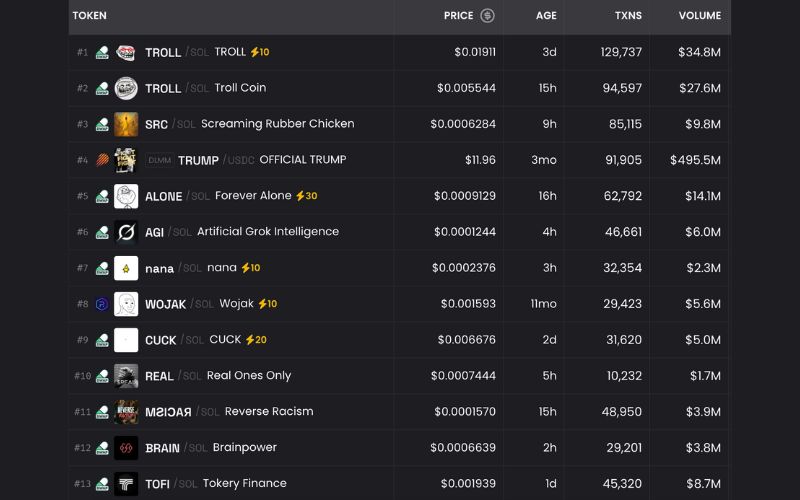The width and height of the screenshot is (800, 500).
Task: Click the swap icon in BRAIN row
Action: click(102, 448)
